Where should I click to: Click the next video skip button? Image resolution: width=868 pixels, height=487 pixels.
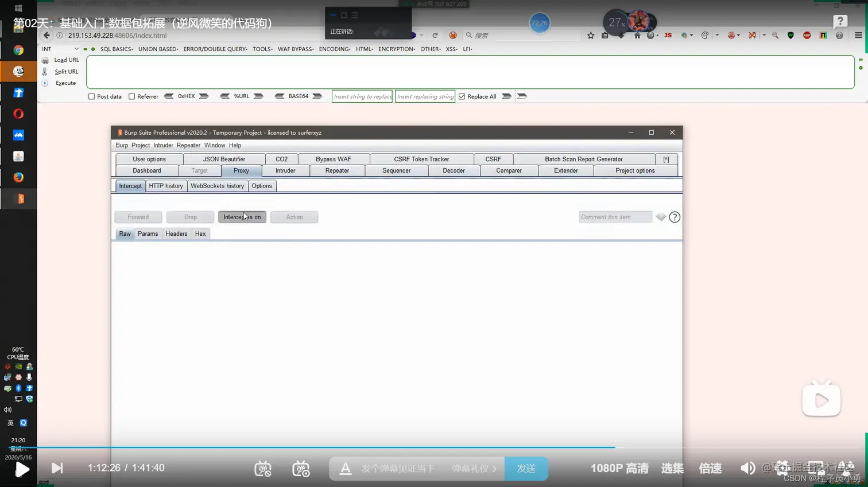click(x=57, y=468)
